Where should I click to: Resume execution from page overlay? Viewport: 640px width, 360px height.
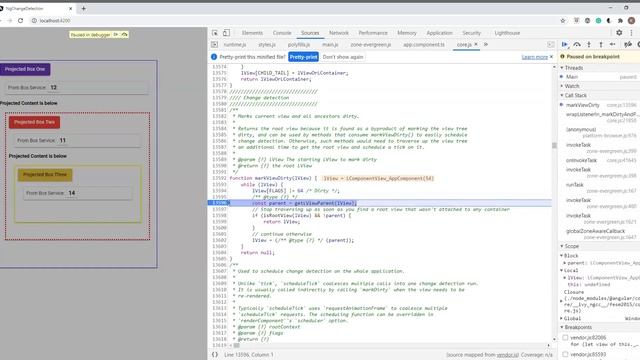[x=116, y=35]
